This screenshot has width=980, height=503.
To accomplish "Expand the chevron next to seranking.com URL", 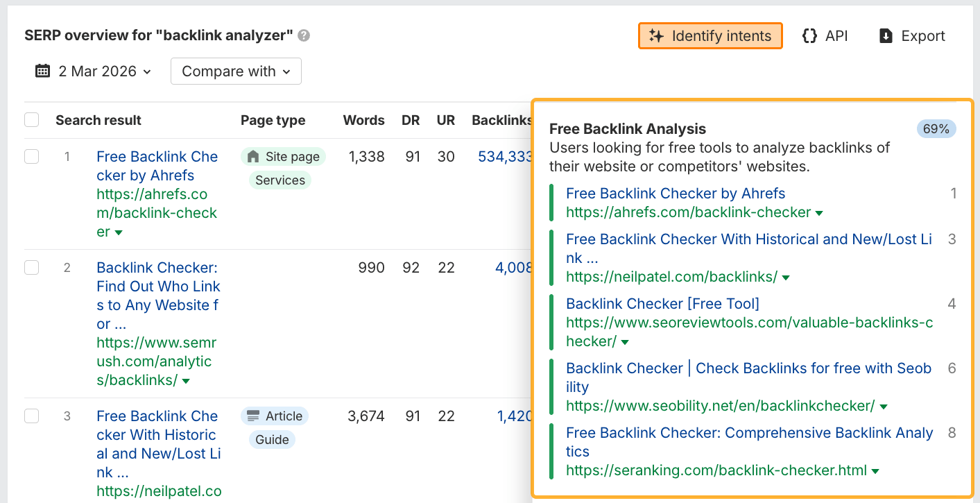I will (x=875, y=470).
